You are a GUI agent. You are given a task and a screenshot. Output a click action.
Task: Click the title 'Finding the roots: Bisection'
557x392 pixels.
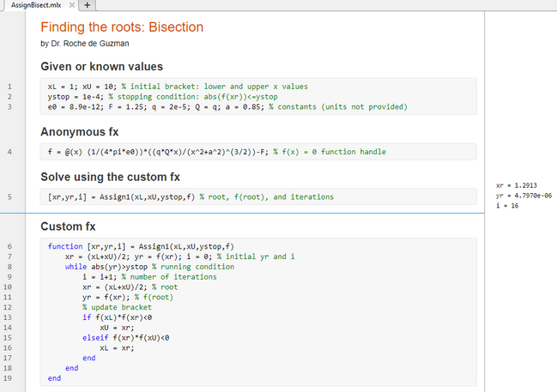pyautogui.click(x=122, y=27)
